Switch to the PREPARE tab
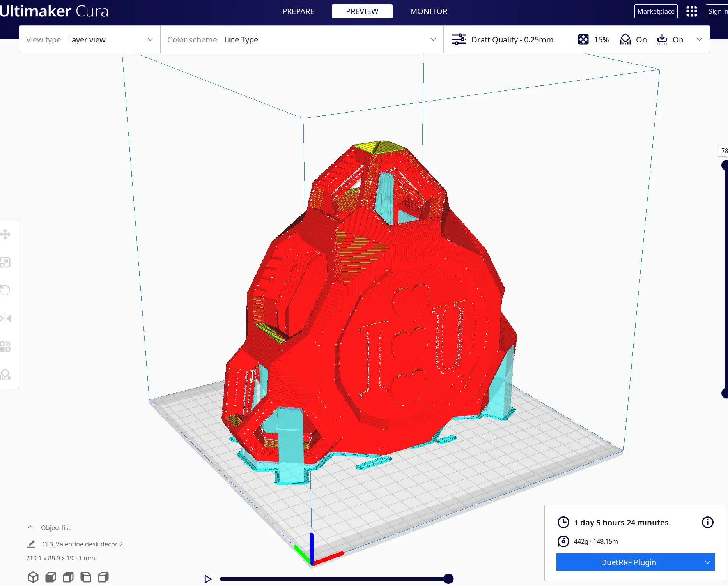 click(298, 11)
